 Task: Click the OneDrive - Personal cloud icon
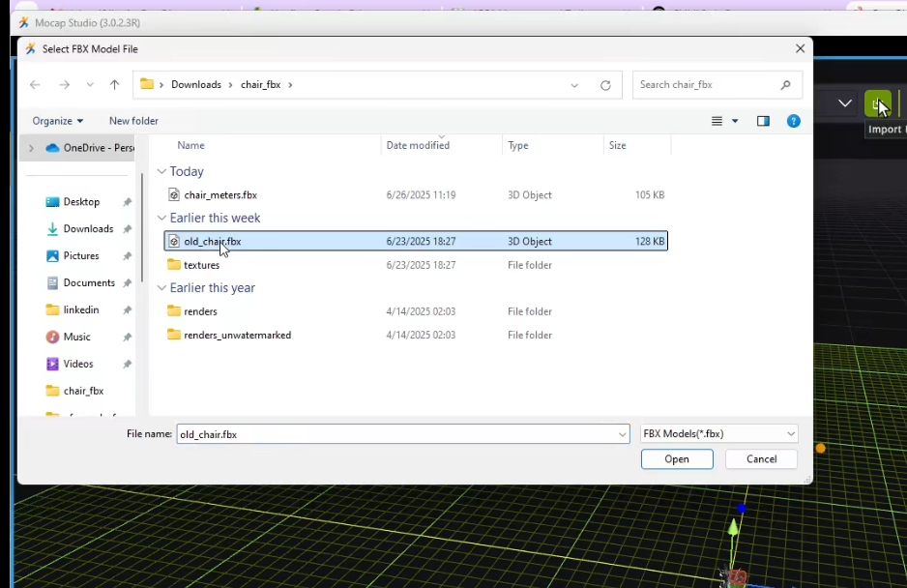[x=52, y=147]
